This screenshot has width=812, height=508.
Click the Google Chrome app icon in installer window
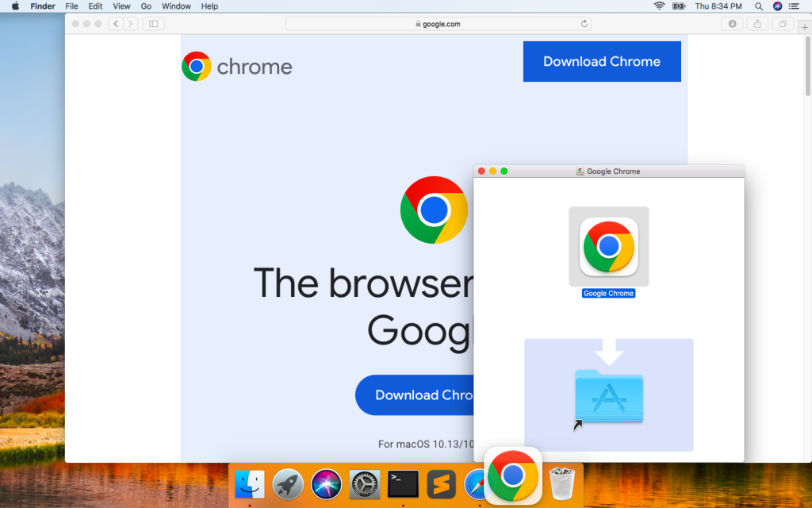coord(608,246)
